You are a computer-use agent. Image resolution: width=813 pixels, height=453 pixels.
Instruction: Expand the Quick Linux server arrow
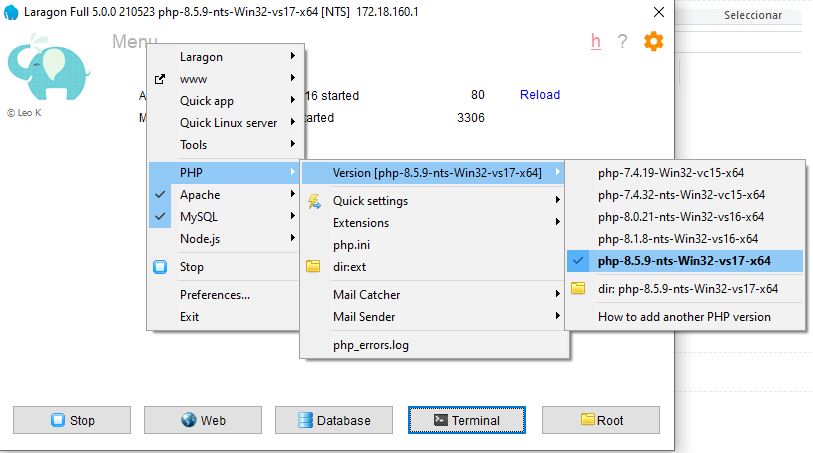[x=292, y=122]
